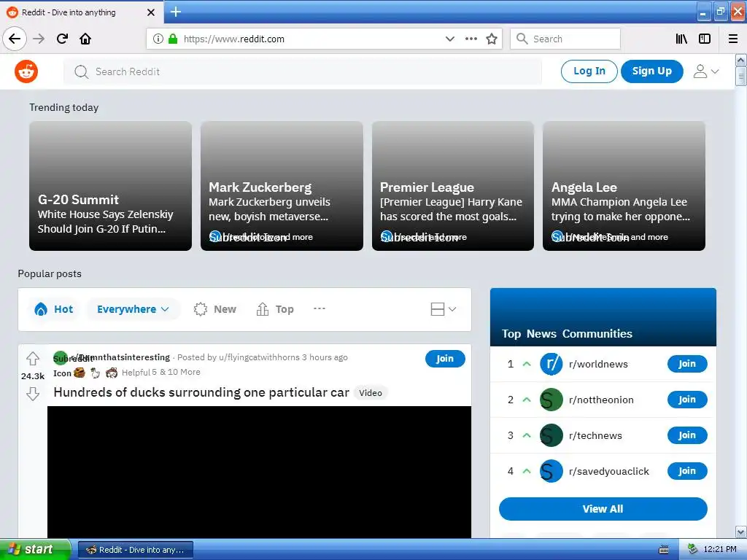Click the Video flair tag
Image resolution: width=747 pixels, height=560 pixels.
click(371, 393)
